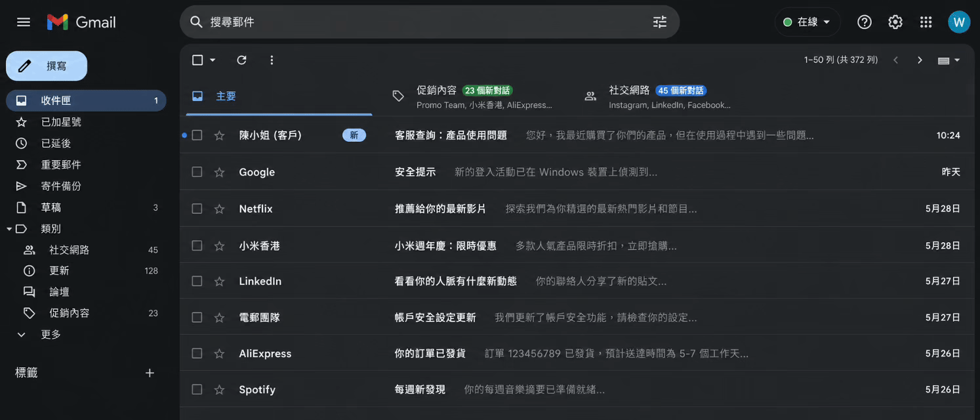Star the 電郵團隊 email
Image resolution: width=980 pixels, height=420 pixels.
coord(219,318)
